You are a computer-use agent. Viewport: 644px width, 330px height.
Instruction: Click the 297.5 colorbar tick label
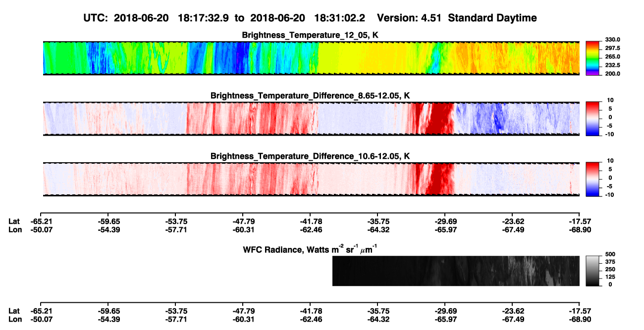tap(613, 48)
